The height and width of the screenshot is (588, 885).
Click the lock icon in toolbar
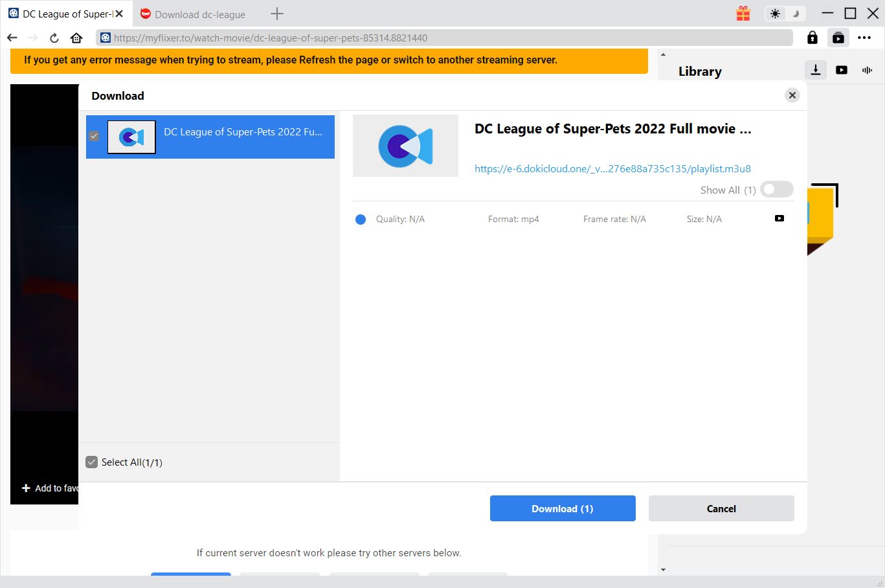point(812,38)
